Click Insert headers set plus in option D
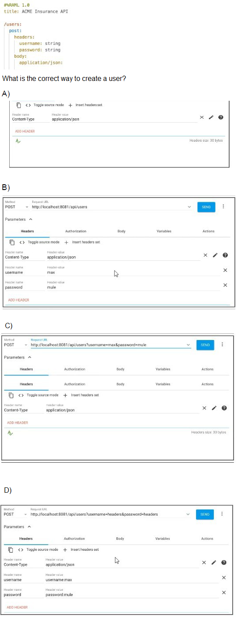Image resolution: width=238 pixels, height=644 pixels. [65, 549]
